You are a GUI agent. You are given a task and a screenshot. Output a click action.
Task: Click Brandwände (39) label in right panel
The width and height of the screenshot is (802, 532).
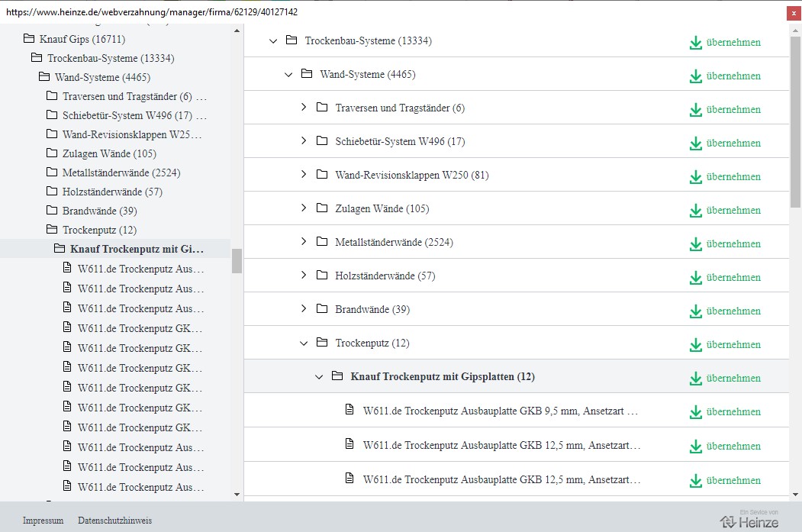[x=372, y=309]
